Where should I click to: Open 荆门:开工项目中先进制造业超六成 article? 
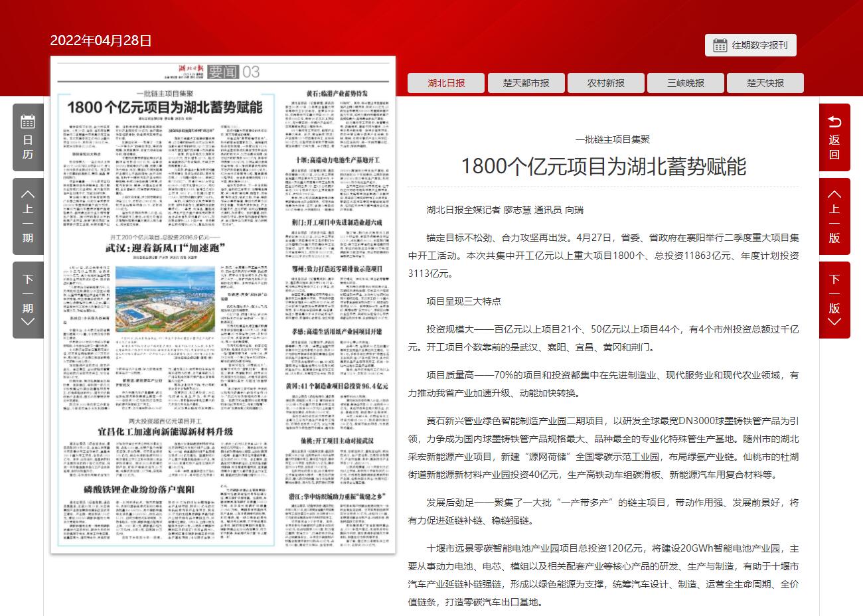339,222
